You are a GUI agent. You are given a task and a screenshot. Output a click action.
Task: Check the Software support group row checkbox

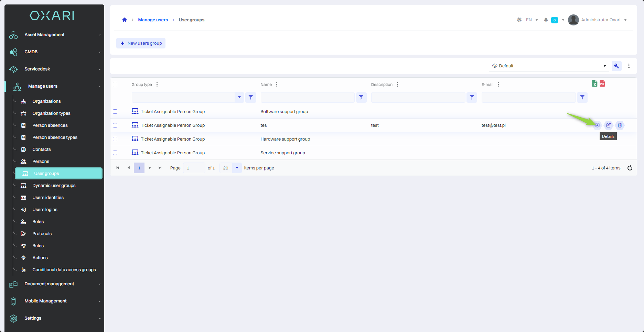pyautogui.click(x=115, y=112)
